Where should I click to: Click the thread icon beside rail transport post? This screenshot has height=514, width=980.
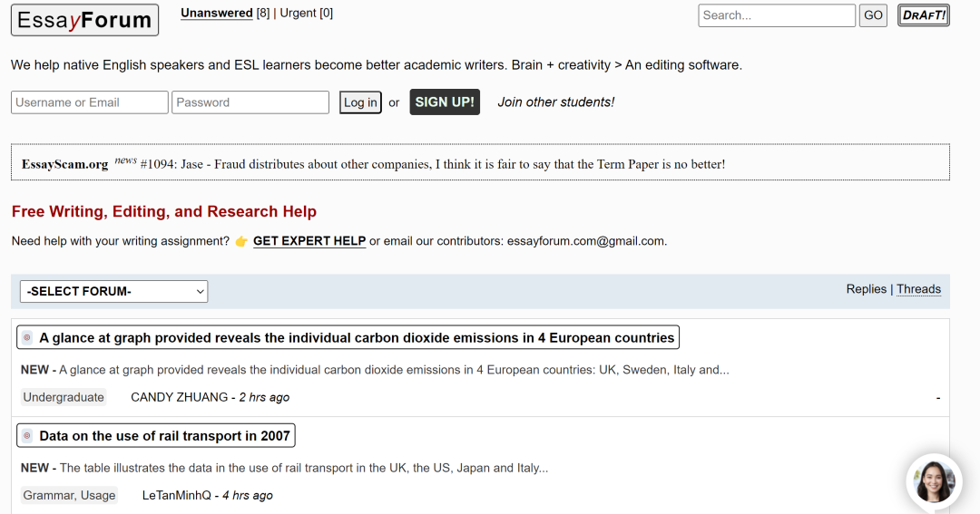(27, 436)
